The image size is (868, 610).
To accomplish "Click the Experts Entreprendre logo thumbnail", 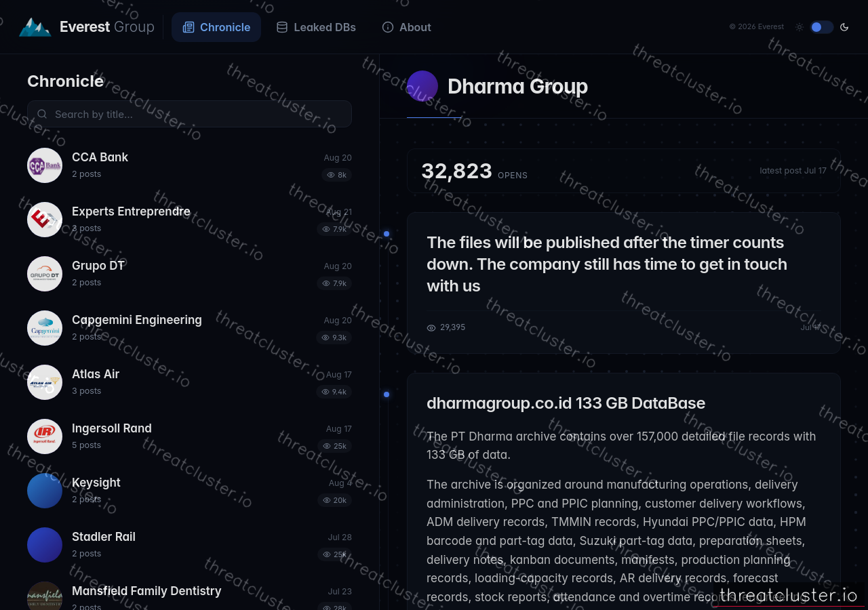I will pos(45,220).
